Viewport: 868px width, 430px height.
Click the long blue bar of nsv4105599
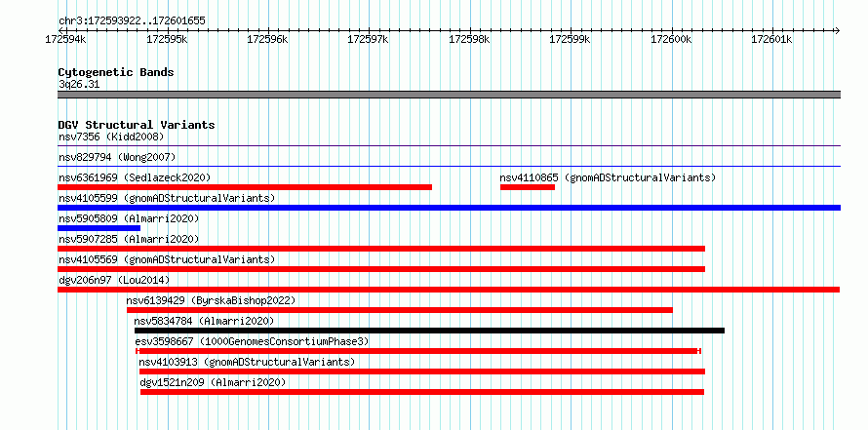[x=449, y=208]
